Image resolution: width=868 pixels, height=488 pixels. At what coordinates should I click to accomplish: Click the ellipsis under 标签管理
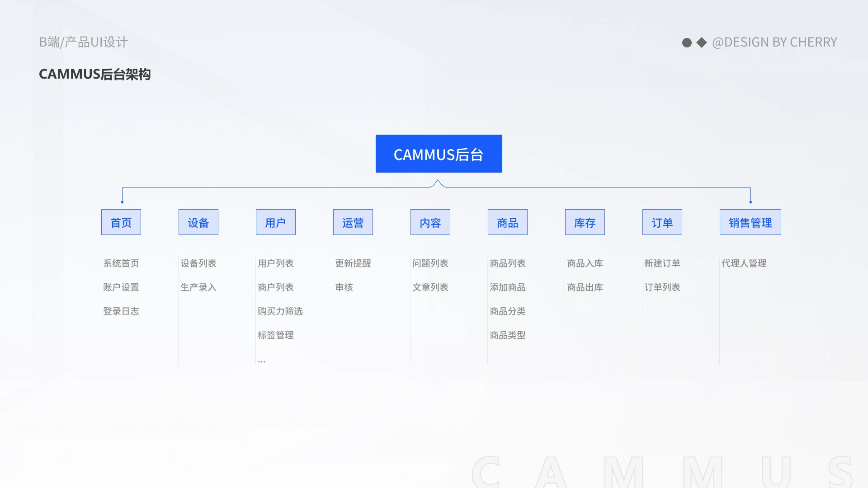coord(262,361)
